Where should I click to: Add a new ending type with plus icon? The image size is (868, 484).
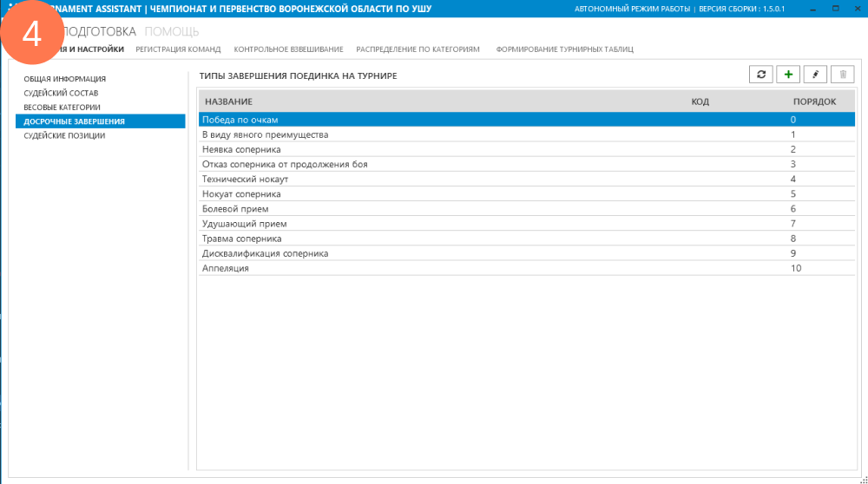(788, 74)
